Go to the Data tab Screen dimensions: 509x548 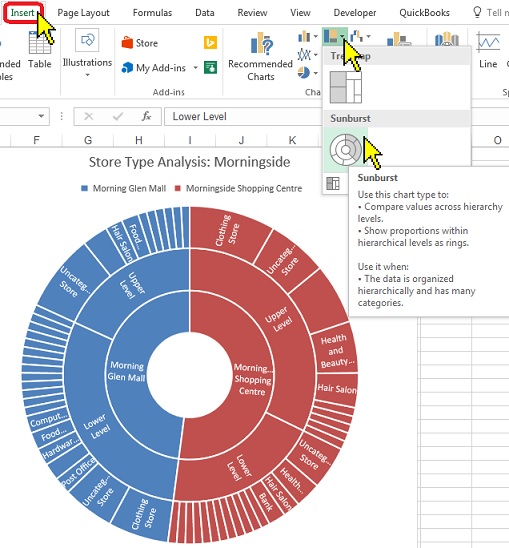(205, 13)
